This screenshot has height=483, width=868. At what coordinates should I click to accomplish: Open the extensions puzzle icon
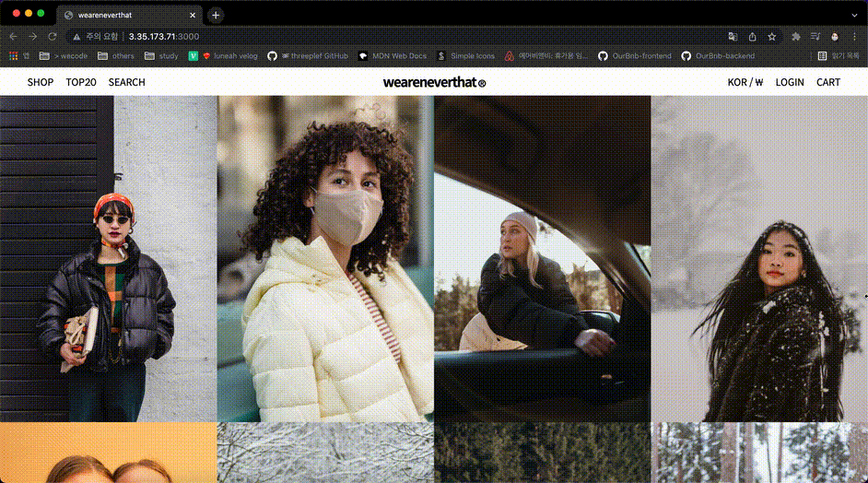pos(795,37)
